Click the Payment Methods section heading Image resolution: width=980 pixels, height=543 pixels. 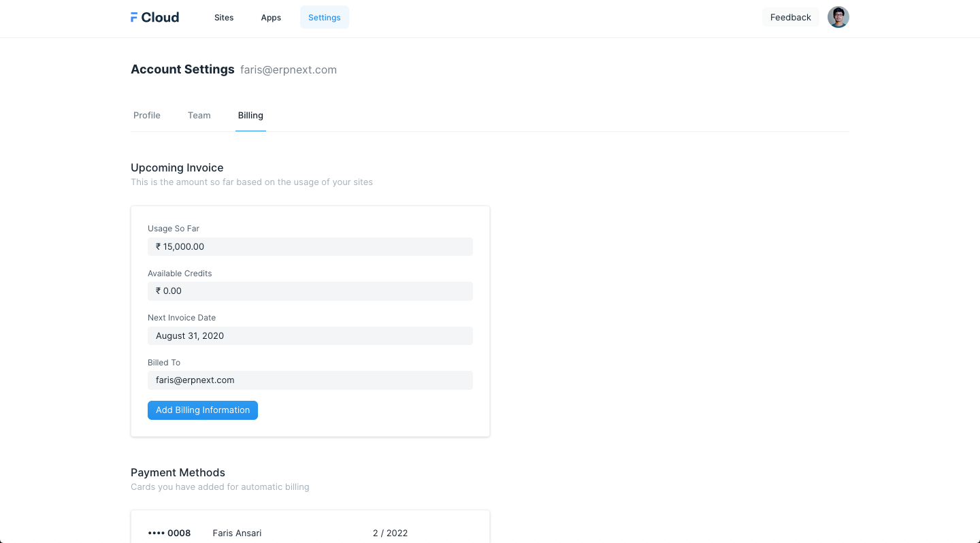point(178,473)
